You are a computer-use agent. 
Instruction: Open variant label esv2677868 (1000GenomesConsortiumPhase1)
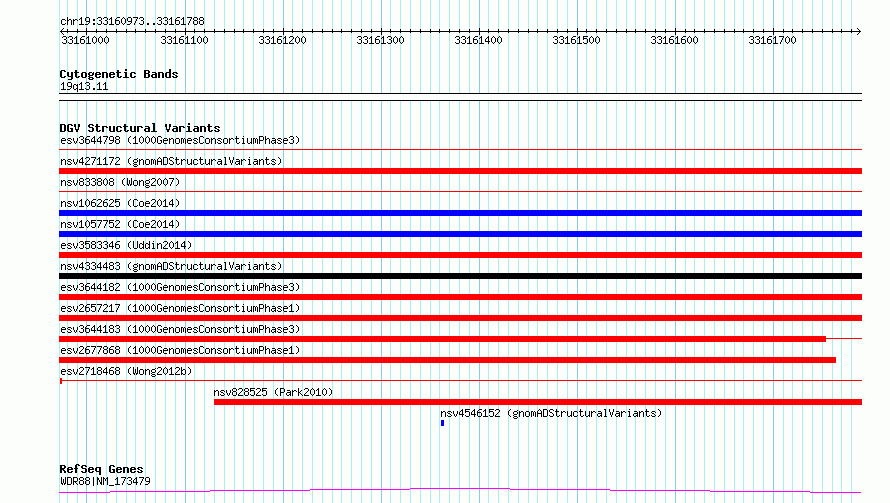[180, 350]
